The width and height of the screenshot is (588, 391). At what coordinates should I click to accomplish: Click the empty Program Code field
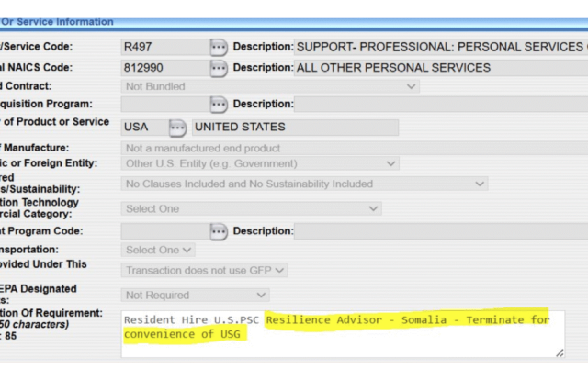click(x=165, y=231)
